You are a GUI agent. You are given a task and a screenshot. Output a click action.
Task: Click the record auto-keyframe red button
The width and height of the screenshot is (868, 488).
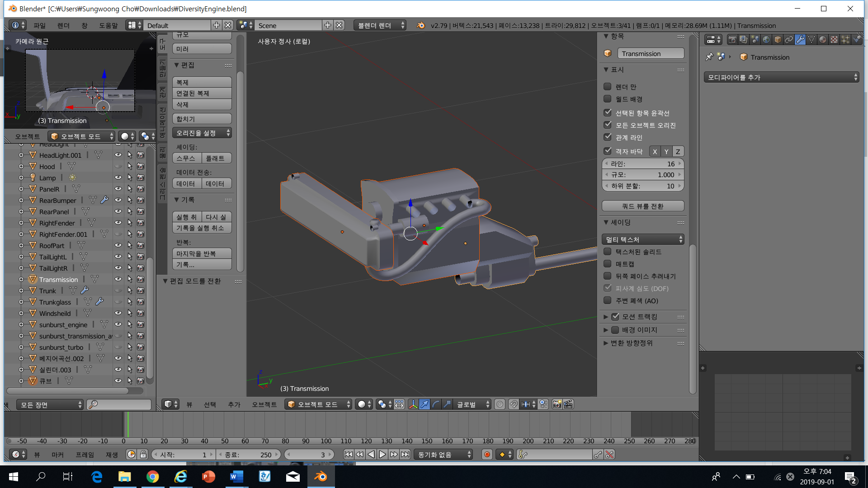click(x=487, y=455)
